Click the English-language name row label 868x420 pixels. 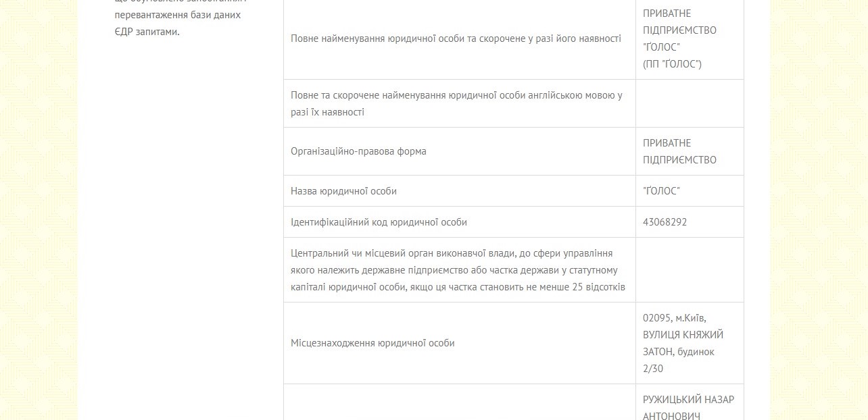pyautogui.click(x=456, y=103)
